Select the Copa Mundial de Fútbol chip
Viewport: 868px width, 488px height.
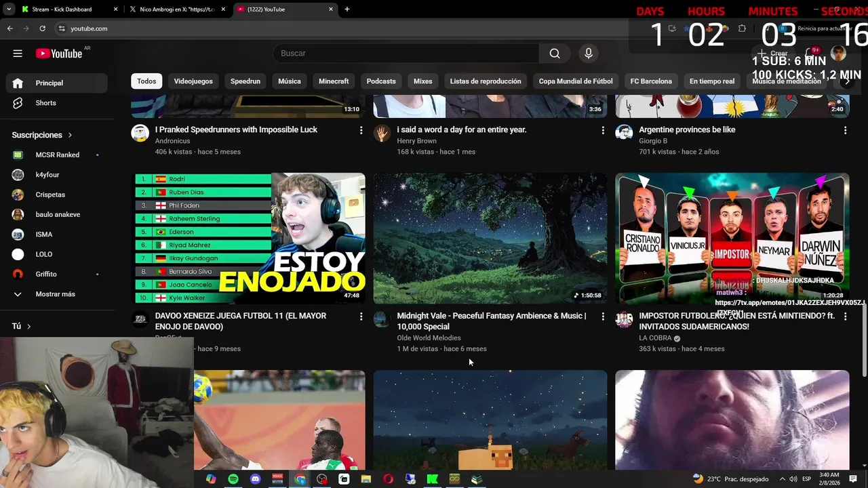[x=576, y=81]
